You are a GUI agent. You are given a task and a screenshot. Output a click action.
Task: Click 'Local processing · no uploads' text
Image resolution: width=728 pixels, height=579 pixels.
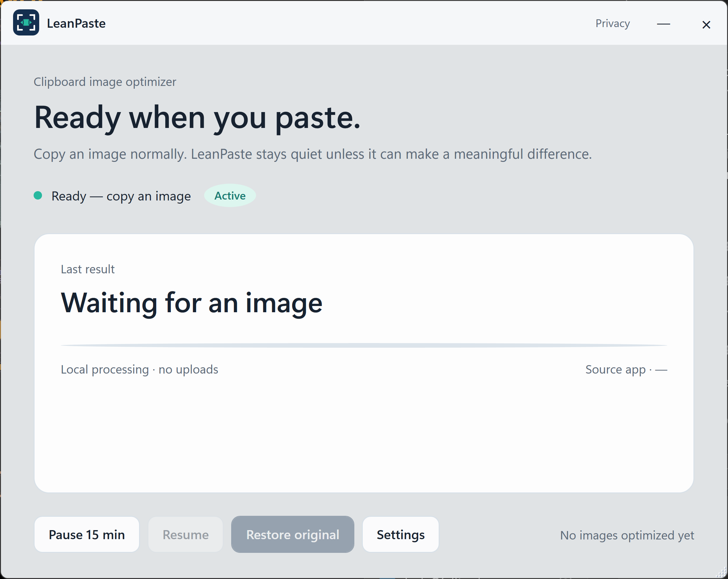(x=139, y=370)
